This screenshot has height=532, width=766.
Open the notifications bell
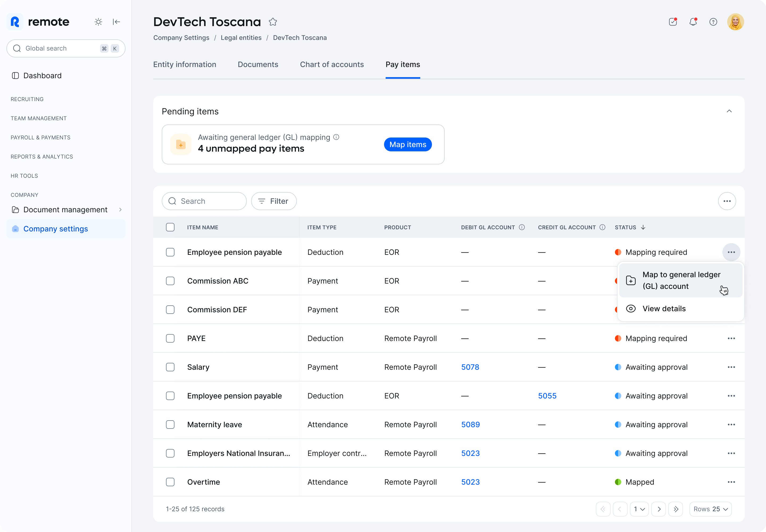coord(693,22)
